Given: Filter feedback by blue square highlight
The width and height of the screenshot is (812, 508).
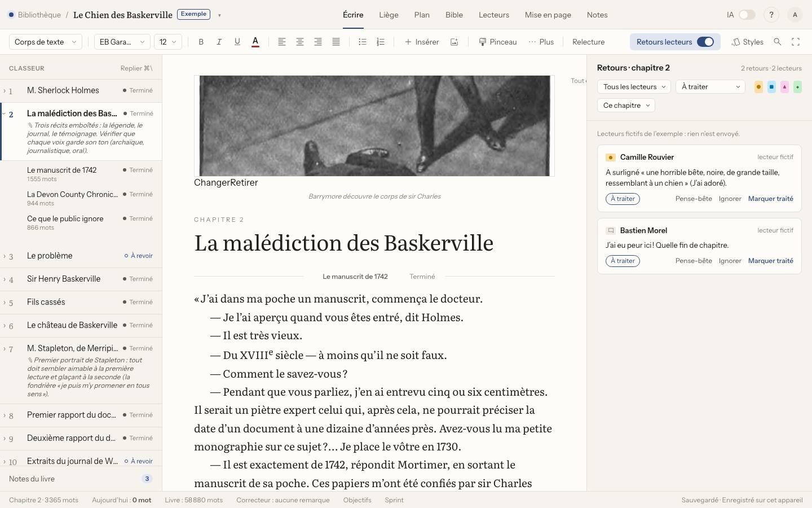Looking at the screenshot, I should pos(771,87).
